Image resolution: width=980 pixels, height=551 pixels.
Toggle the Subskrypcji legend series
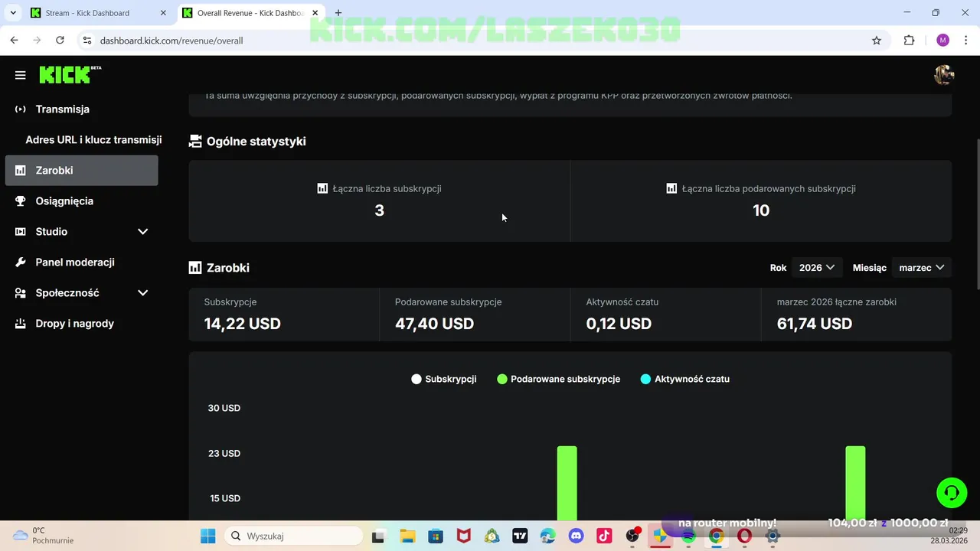click(444, 379)
